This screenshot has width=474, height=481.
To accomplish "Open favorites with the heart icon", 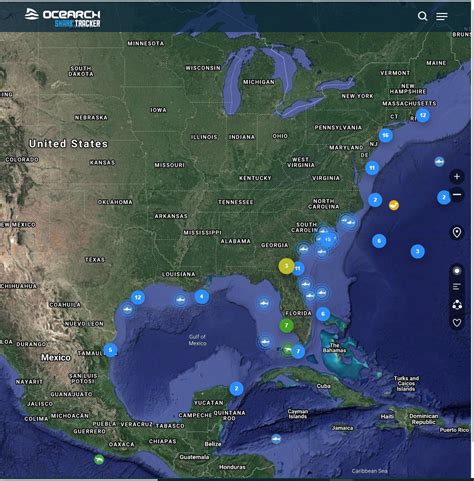I will (x=457, y=322).
